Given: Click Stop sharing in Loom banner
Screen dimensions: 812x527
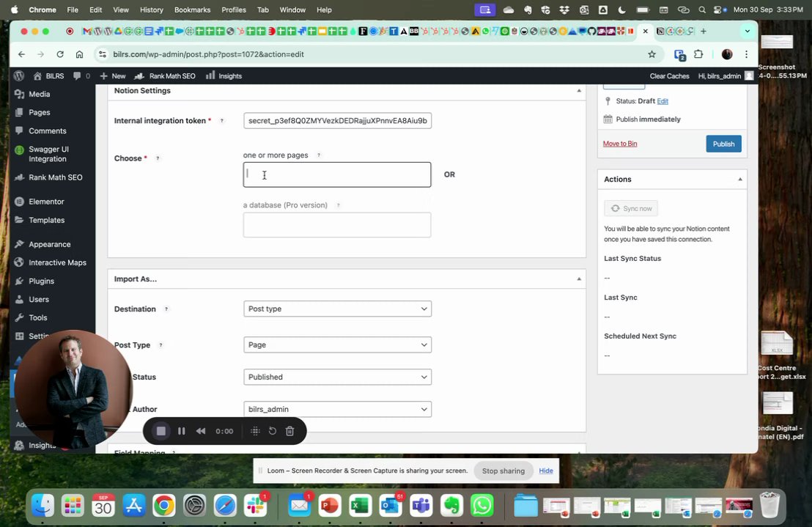Looking at the screenshot, I should pyautogui.click(x=503, y=471).
